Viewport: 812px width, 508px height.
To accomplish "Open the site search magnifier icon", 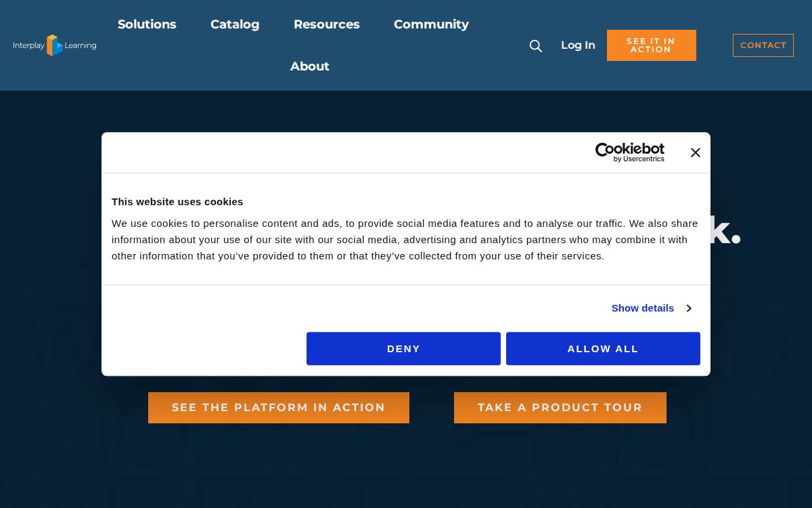I will pos(536,46).
